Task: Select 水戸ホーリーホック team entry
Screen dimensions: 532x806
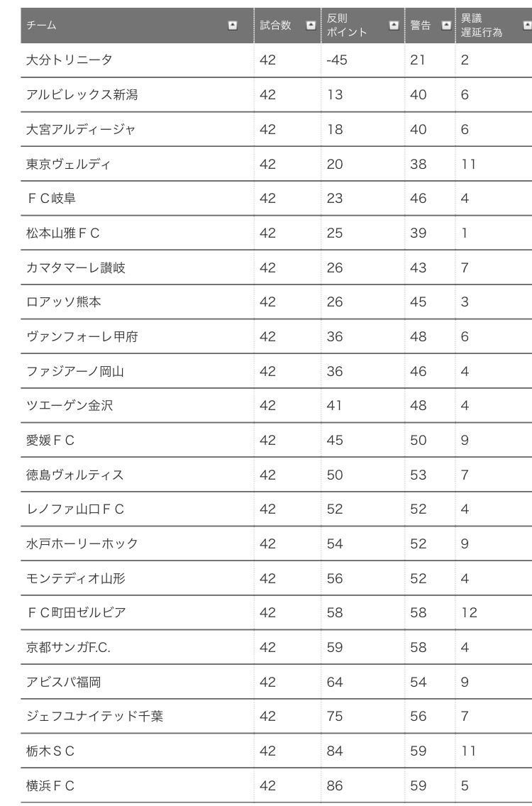Action: tap(82, 543)
